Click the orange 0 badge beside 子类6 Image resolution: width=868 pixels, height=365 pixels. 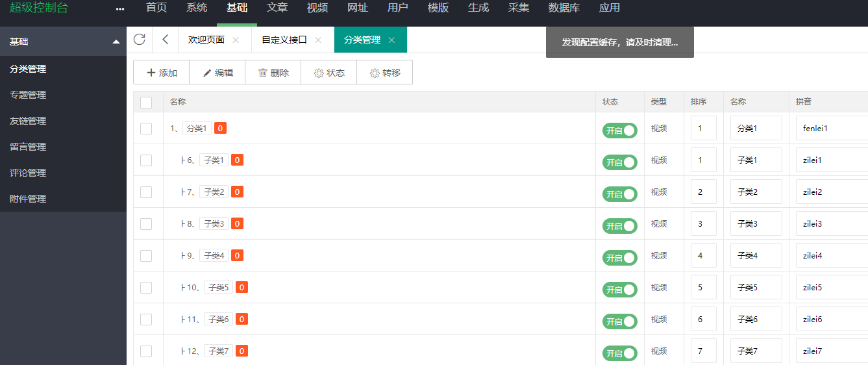pos(242,319)
